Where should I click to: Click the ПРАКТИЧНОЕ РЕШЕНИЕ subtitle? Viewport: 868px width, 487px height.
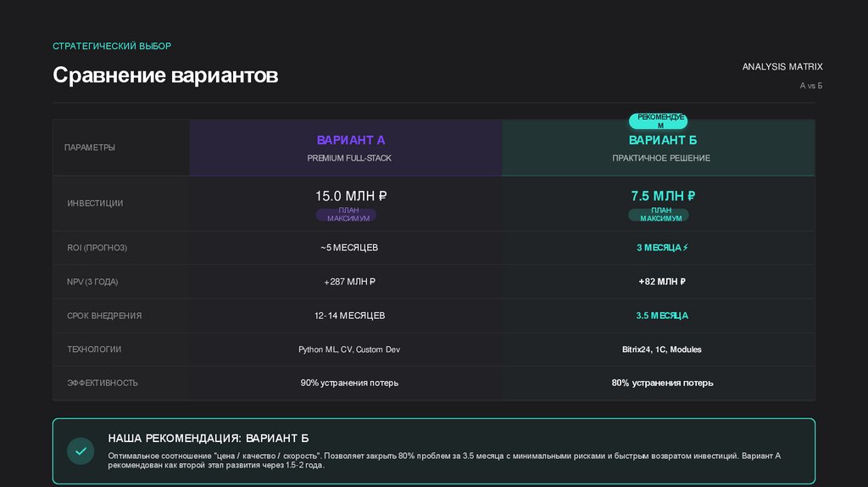click(x=661, y=158)
